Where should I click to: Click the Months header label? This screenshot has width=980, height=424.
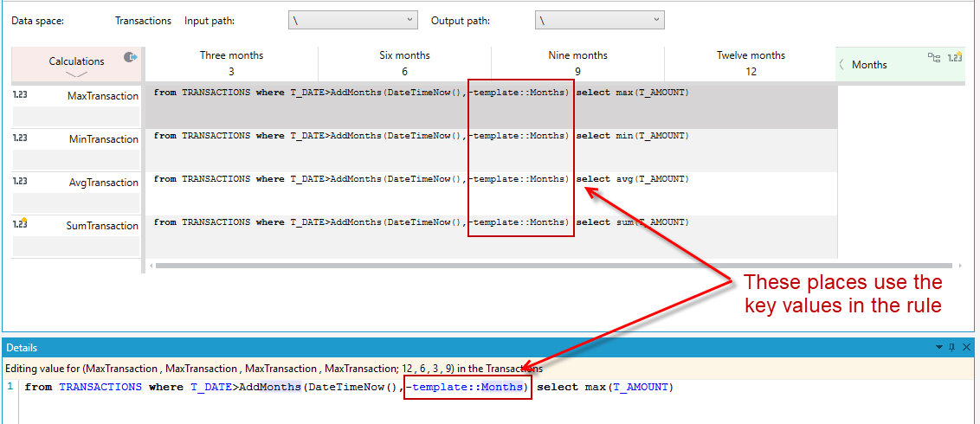(869, 64)
